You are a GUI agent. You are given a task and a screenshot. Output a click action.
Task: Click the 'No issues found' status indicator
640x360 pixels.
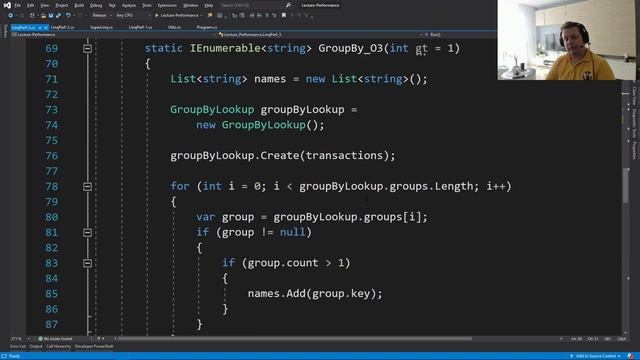(x=55, y=339)
